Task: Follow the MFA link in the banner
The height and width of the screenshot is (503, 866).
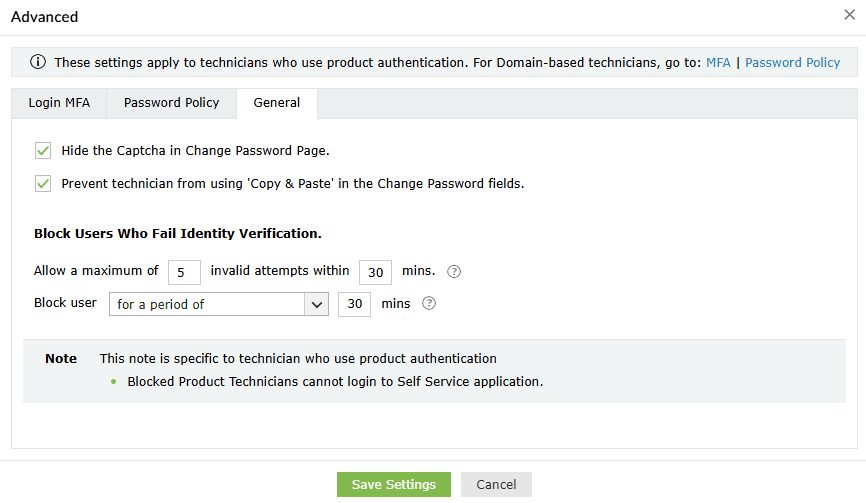Action: [x=718, y=62]
